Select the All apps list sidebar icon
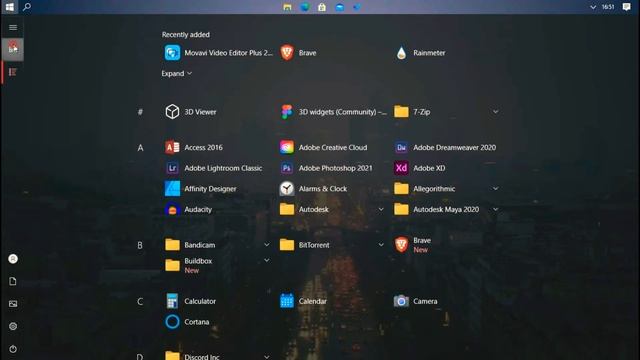Image resolution: width=640 pixels, height=360 pixels. (x=13, y=72)
